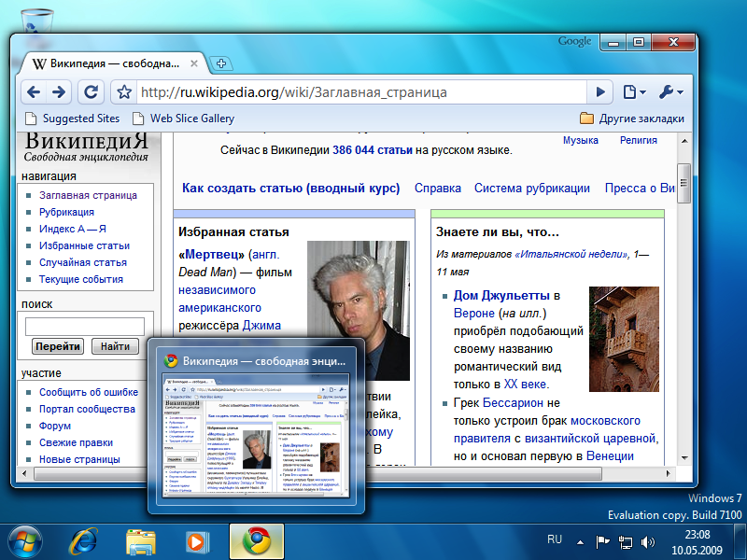Viewport: 747px width, 560px height.
Task: Open the network tray icon
Action: click(625, 542)
